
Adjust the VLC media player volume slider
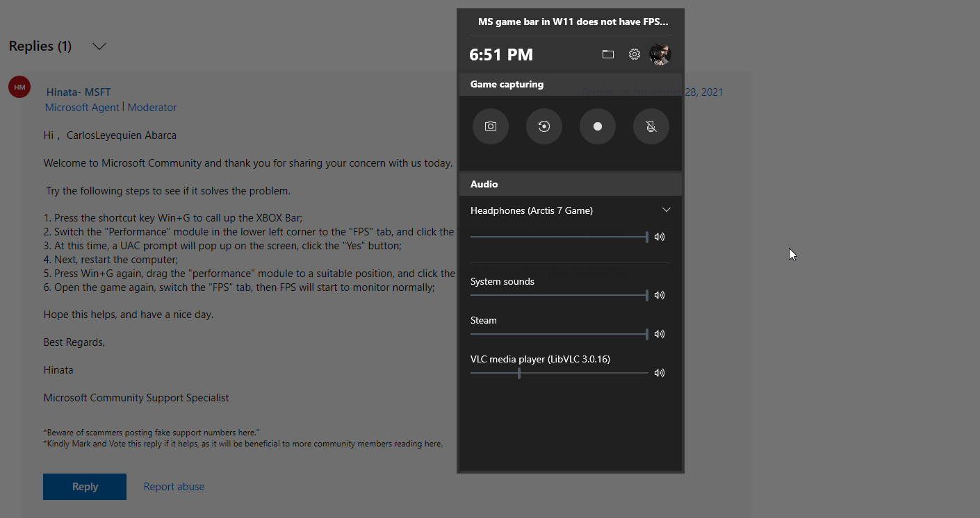560,373
